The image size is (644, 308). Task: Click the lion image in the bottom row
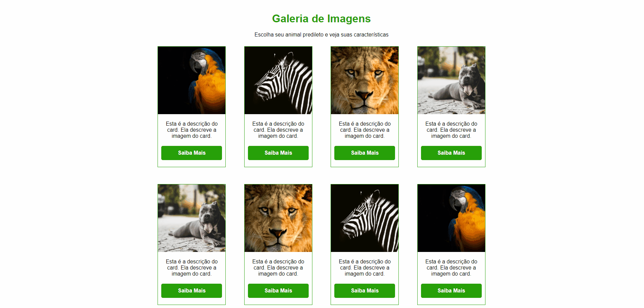tap(278, 218)
